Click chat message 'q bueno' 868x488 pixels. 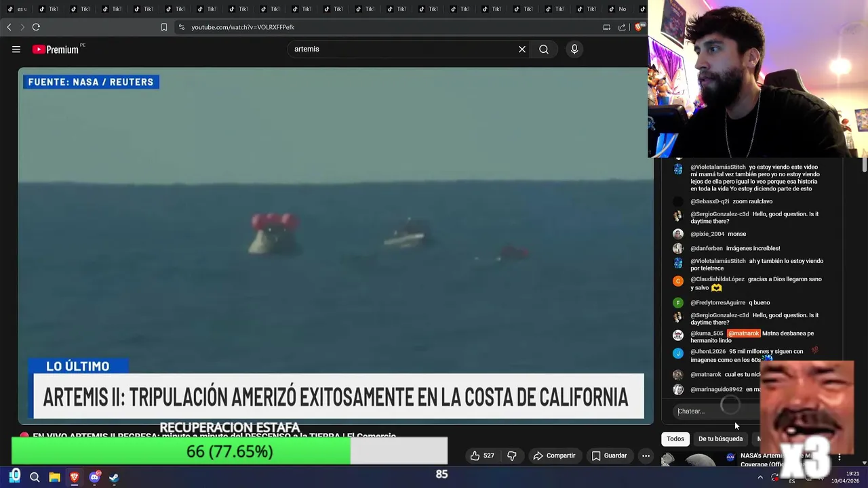(759, 303)
